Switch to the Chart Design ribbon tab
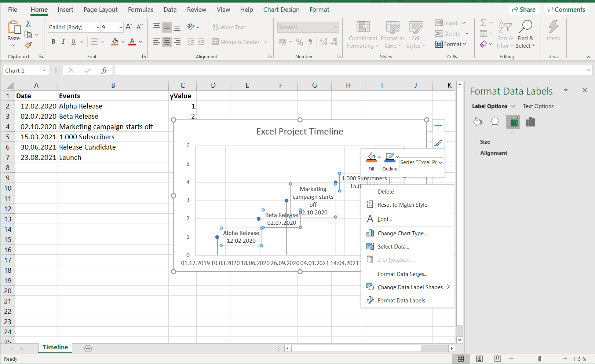The height and width of the screenshot is (364, 595). tap(281, 10)
